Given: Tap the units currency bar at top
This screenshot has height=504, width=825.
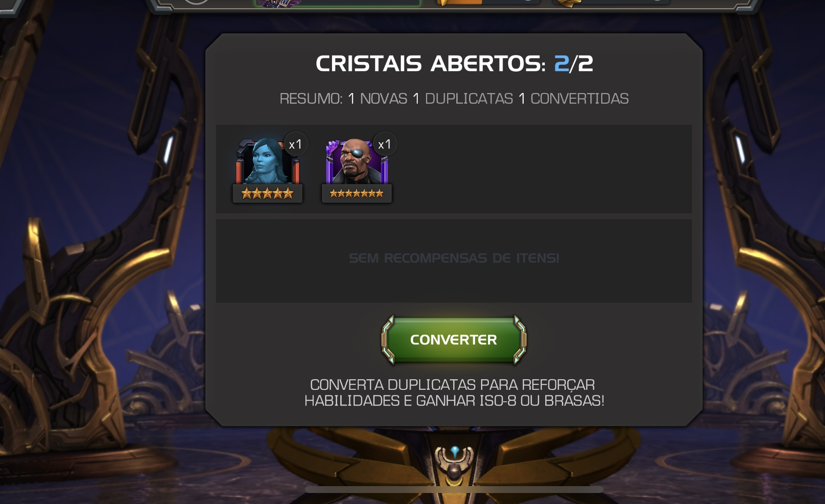Looking at the screenshot, I should [611, 2].
